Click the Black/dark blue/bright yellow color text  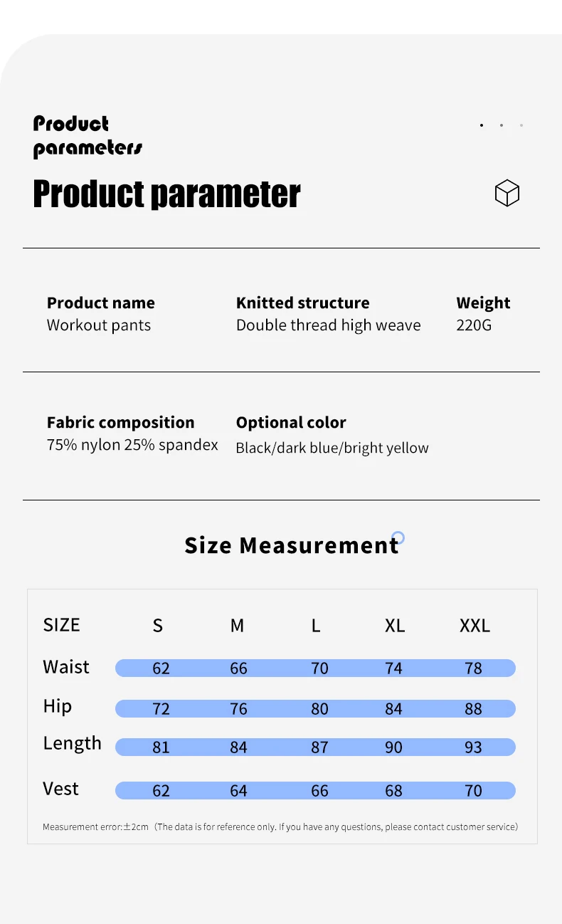pyautogui.click(x=332, y=448)
